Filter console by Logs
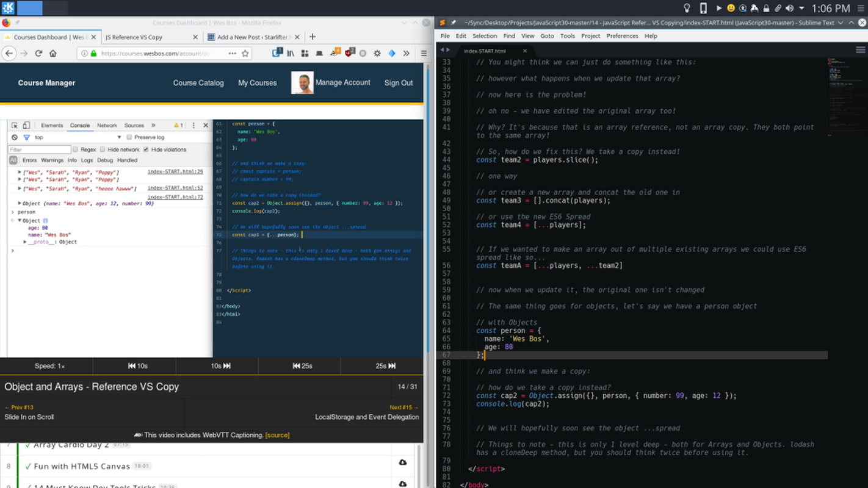The height and width of the screenshot is (488, 868). click(87, 160)
